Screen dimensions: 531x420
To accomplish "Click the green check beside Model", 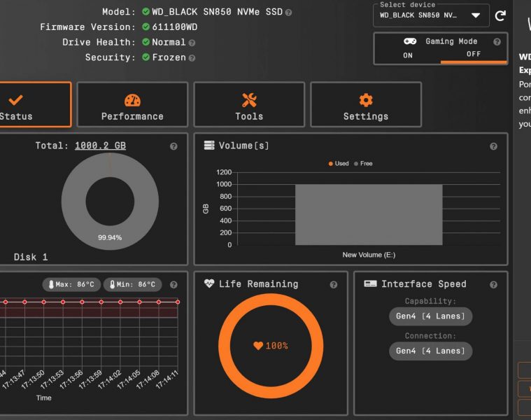I will (x=146, y=11).
